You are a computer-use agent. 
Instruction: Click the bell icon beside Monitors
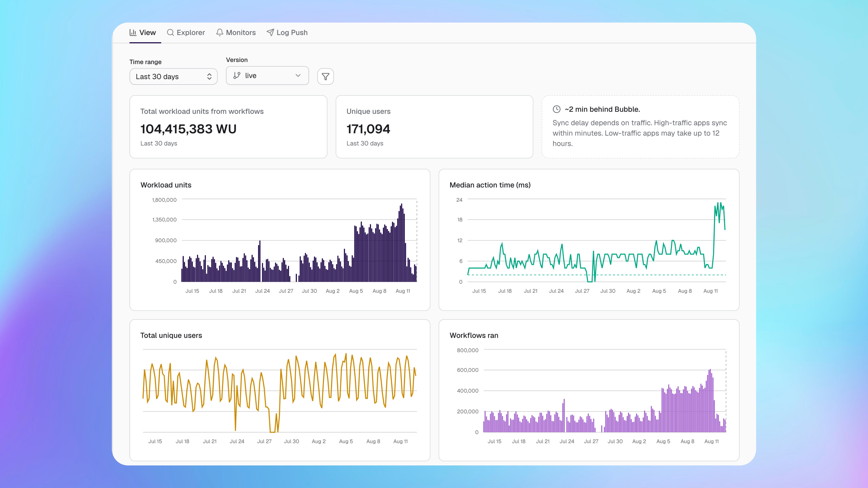click(220, 32)
